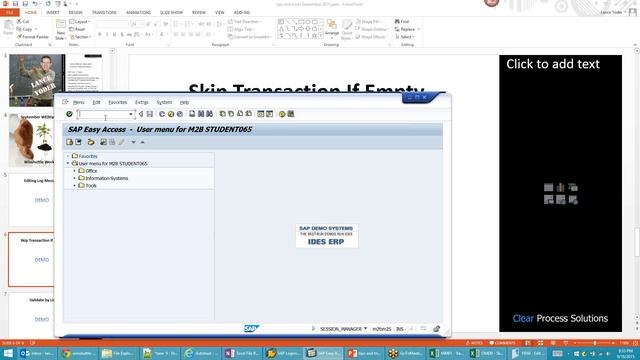Click Format Painter in PowerPoint Clipboard group
Image resolution: width=640 pixels, height=360 pixels.
point(33,37)
